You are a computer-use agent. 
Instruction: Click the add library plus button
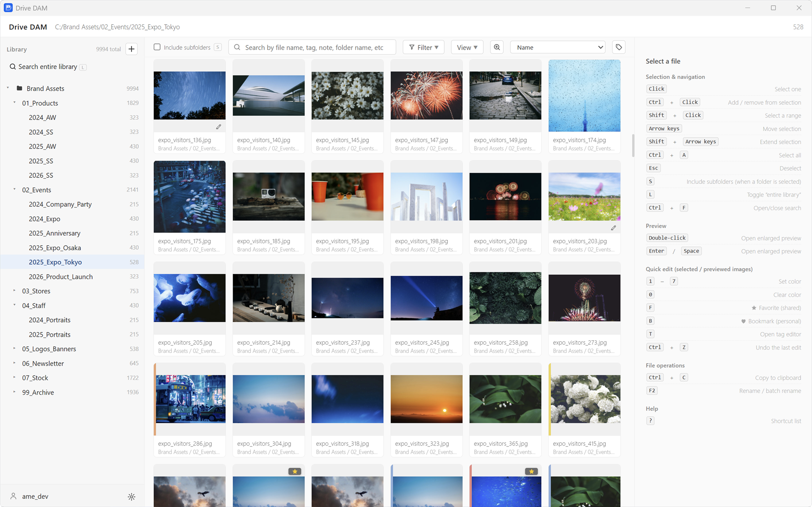[x=132, y=49]
